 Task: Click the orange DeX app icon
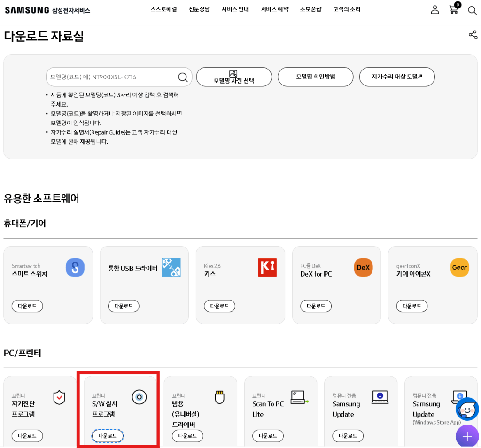pyautogui.click(x=363, y=267)
